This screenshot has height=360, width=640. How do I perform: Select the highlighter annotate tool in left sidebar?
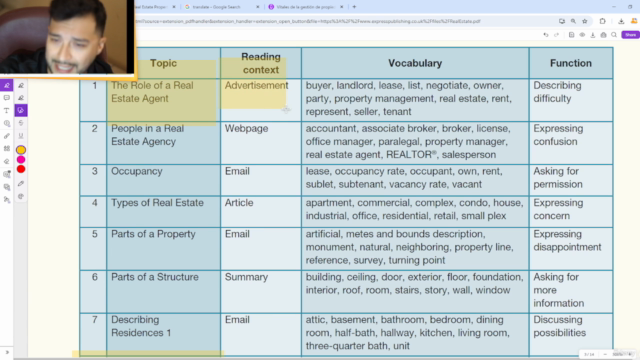pos(7,85)
